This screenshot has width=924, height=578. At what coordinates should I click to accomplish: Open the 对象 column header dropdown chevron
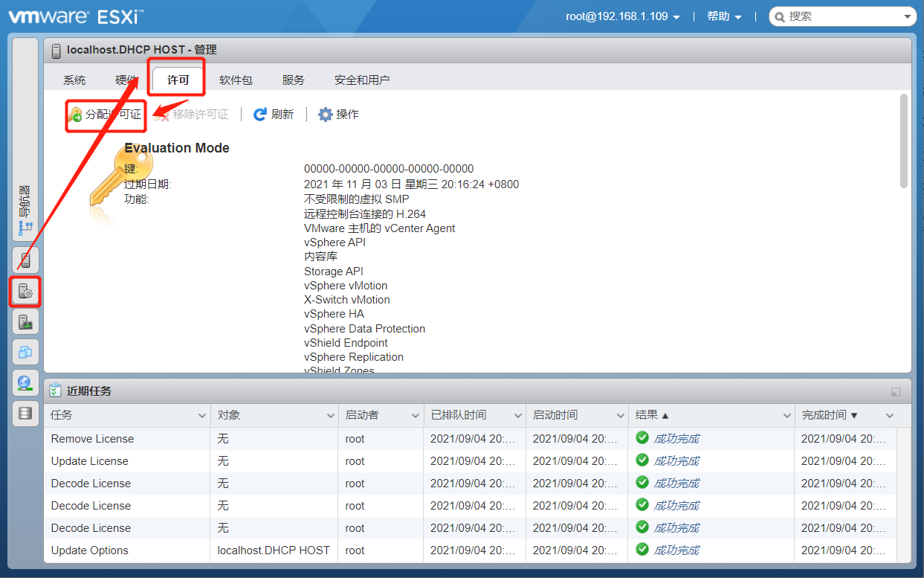pyautogui.click(x=330, y=416)
